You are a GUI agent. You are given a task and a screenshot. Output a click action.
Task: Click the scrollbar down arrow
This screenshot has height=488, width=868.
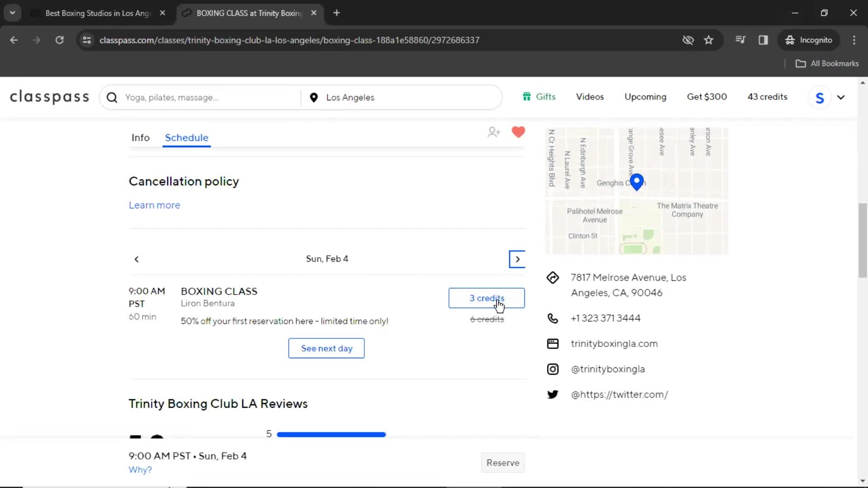point(862,481)
